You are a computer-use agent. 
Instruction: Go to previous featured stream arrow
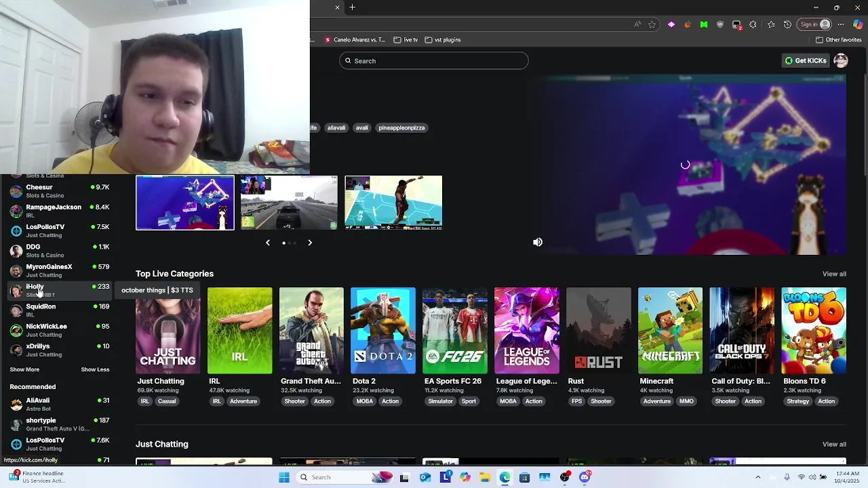(268, 243)
